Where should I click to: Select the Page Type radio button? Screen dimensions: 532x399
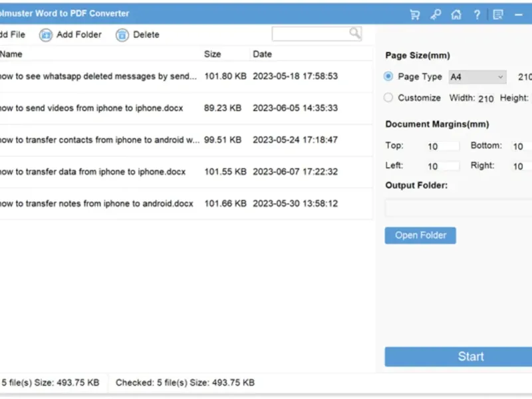point(388,76)
